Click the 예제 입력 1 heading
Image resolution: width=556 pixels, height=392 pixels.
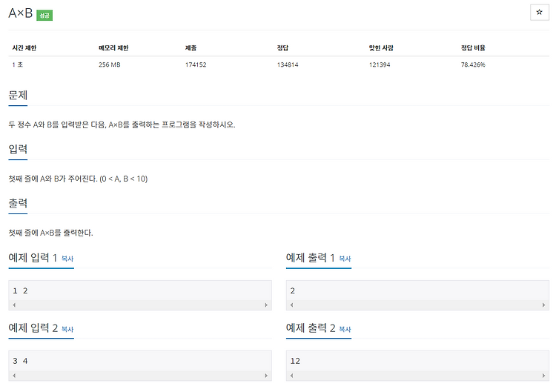pyautogui.click(x=33, y=258)
